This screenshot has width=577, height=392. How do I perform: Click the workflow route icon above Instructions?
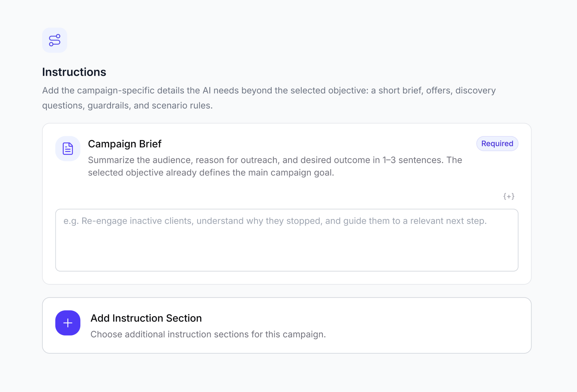point(55,40)
